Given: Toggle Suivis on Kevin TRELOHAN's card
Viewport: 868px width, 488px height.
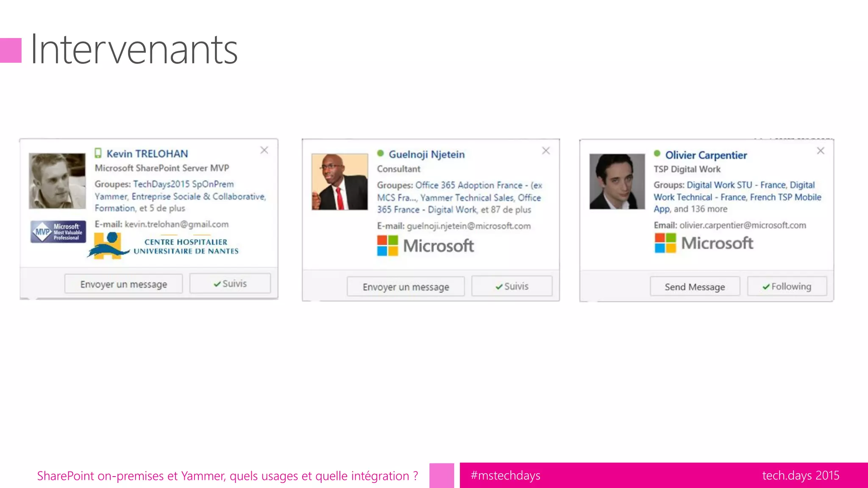Looking at the screenshot, I should coord(230,283).
